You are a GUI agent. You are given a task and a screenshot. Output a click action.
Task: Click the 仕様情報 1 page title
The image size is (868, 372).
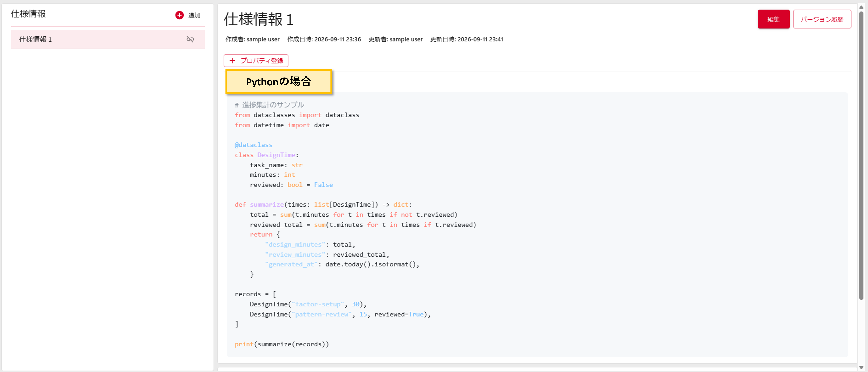(x=258, y=19)
